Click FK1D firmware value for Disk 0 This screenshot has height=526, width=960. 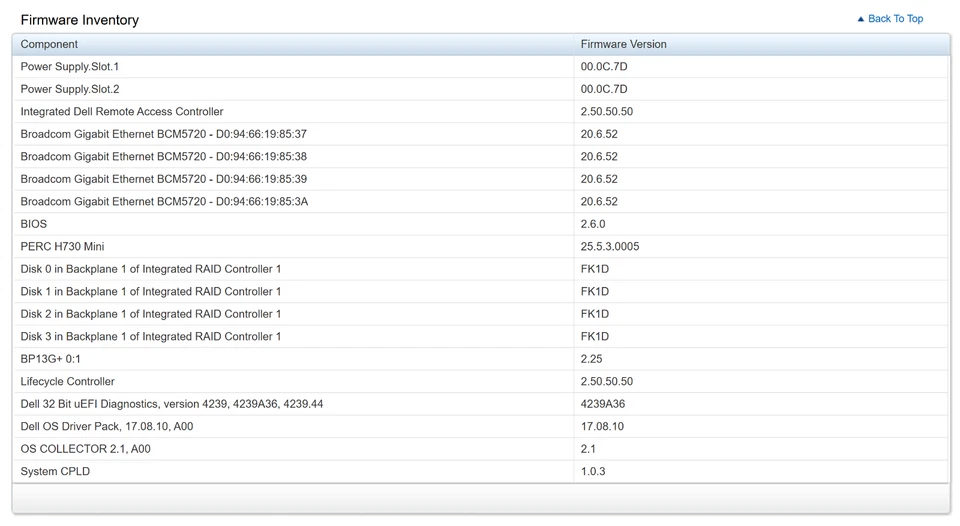click(594, 269)
